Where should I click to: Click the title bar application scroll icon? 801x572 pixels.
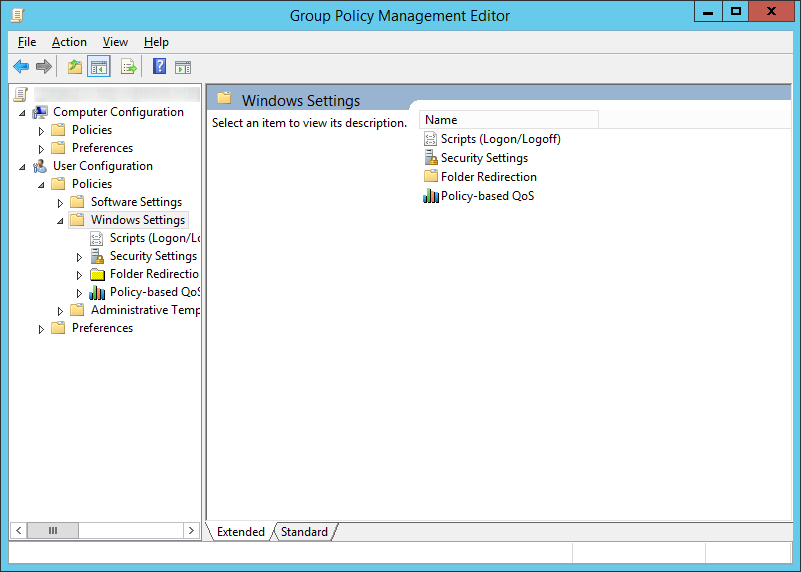point(17,16)
